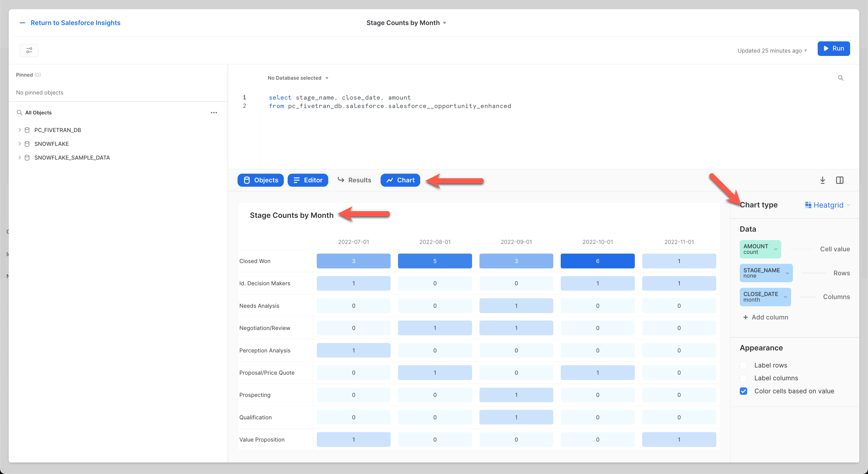This screenshot has height=474, width=868.
Task: Download chart results via the download icon
Action: (823, 180)
